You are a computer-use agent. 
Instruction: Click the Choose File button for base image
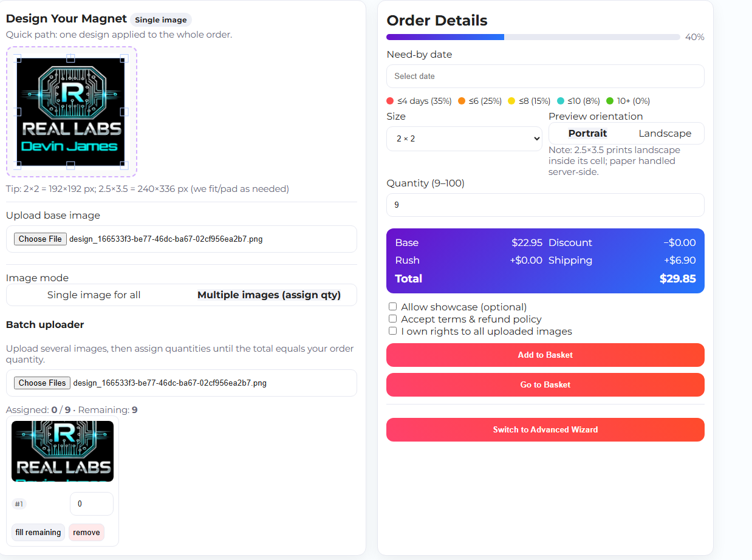tap(40, 239)
